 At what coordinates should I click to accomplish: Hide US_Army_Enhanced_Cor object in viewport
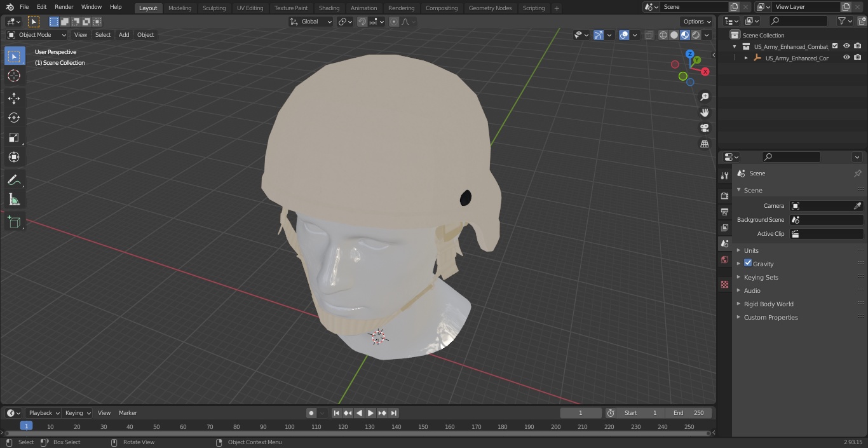click(x=846, y=58)
